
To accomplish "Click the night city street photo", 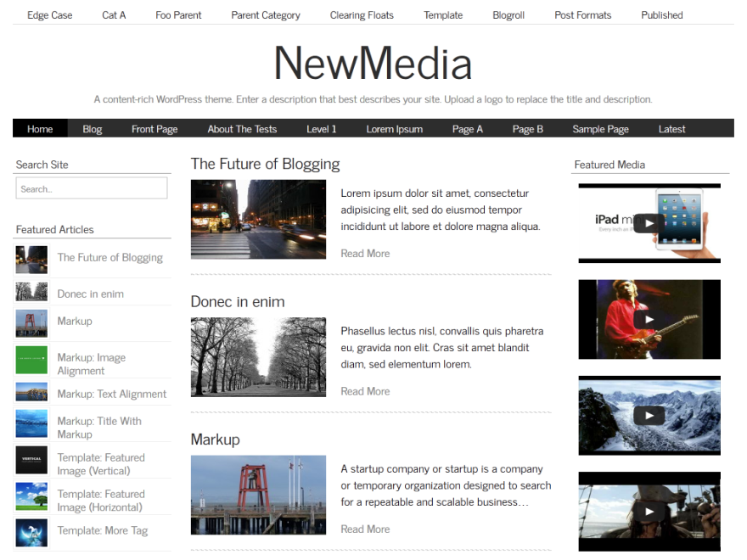I will (x=258, y=219).
